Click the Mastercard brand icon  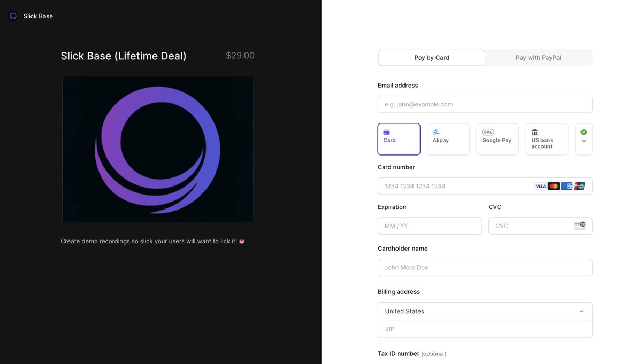coord(554,186)
